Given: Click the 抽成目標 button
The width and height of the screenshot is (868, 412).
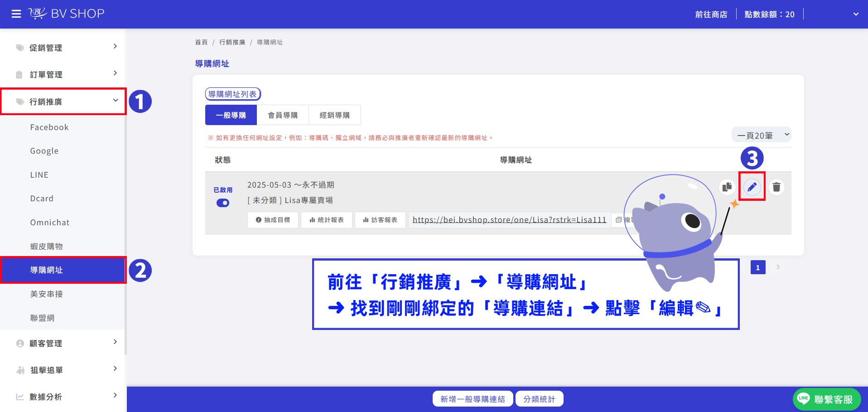Looking at the screenshot, I should [273, 220].
